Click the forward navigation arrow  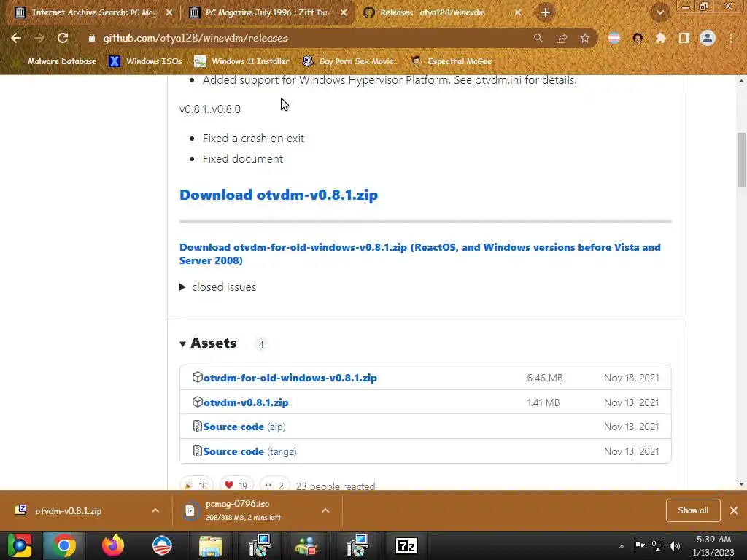(39, 38)
